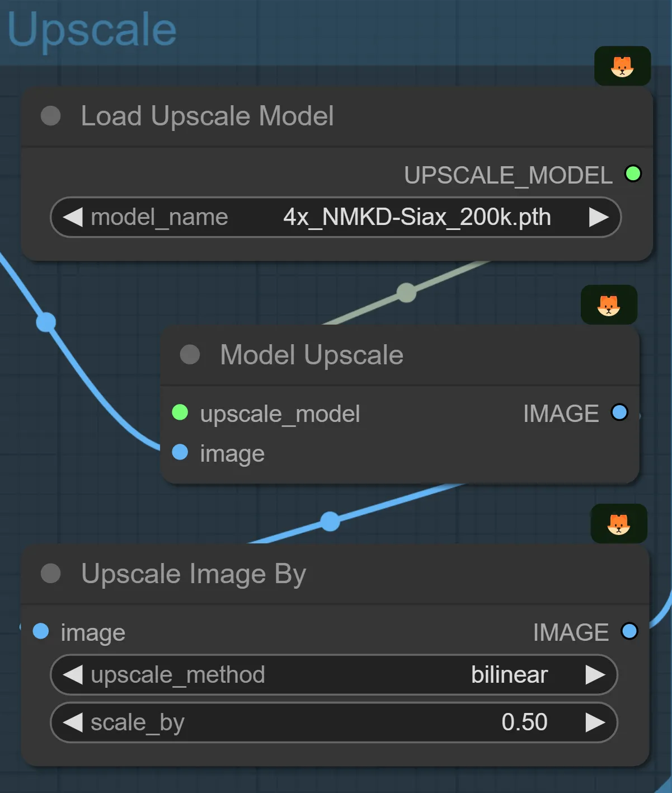Collapse the Model Upscale node
Screen dimensions: 672x793
click(190, 354)
